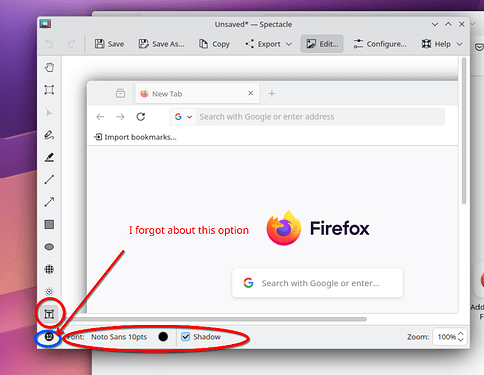The image size is (484, 375).
Task: Click the Copy toolbar button
Action: (214, 44)
